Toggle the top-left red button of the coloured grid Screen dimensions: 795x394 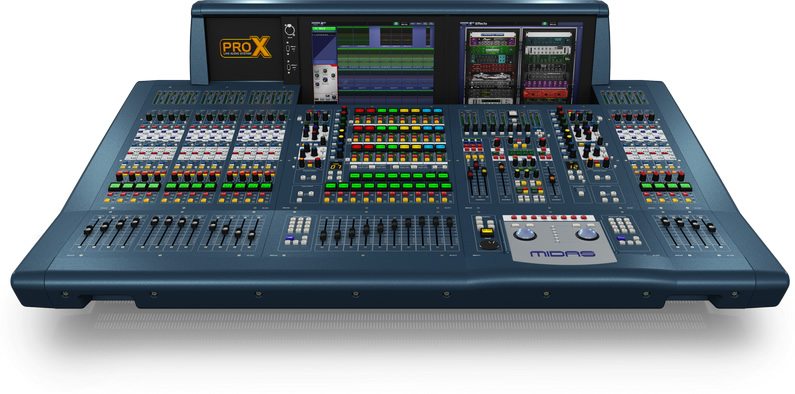click(359, 110)
